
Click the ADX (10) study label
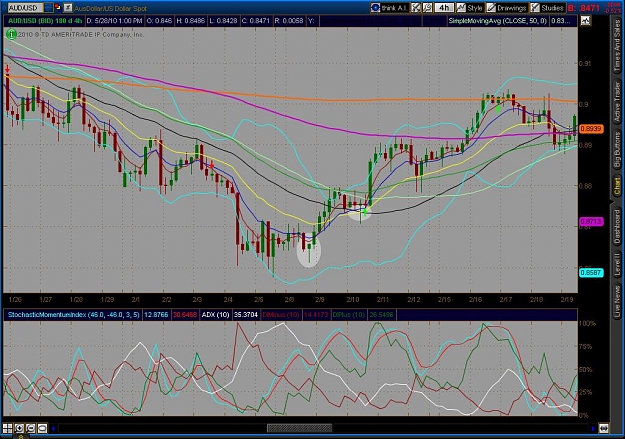pyautogui.click(x=215, y=315)
